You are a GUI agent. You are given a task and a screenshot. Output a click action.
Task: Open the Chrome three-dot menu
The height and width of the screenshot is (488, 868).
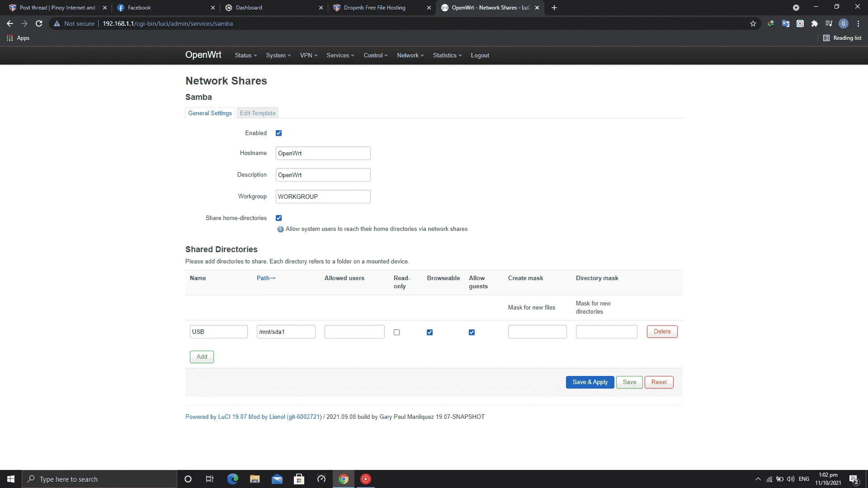[x=858, y=23]
